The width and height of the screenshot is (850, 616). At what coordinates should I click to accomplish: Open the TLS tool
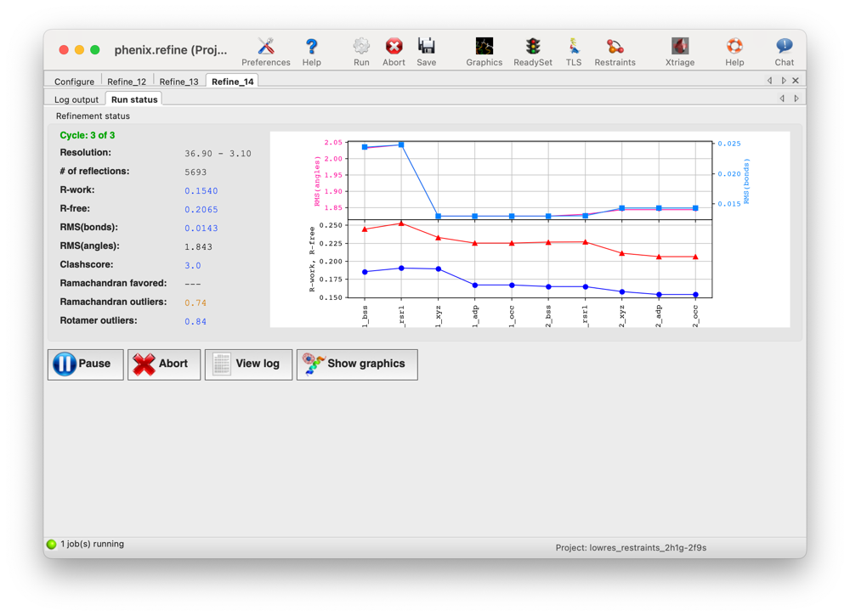[574, 52]
